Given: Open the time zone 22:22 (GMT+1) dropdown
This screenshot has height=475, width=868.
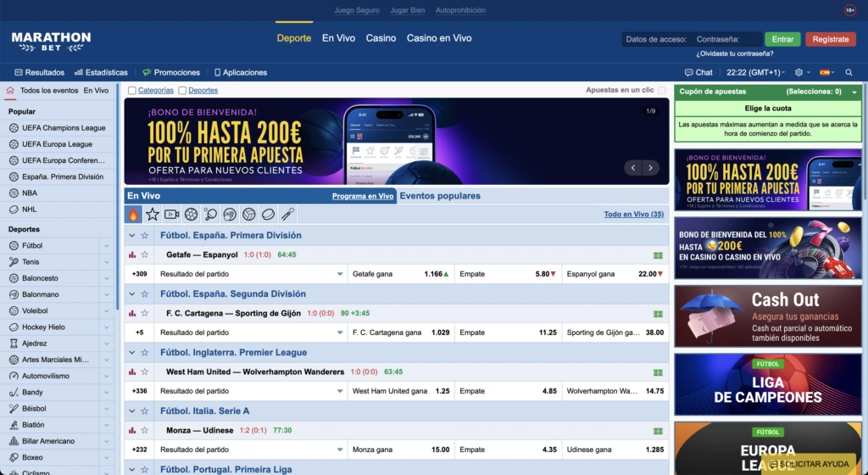Looking at the screenshot, I should (755, 73).
